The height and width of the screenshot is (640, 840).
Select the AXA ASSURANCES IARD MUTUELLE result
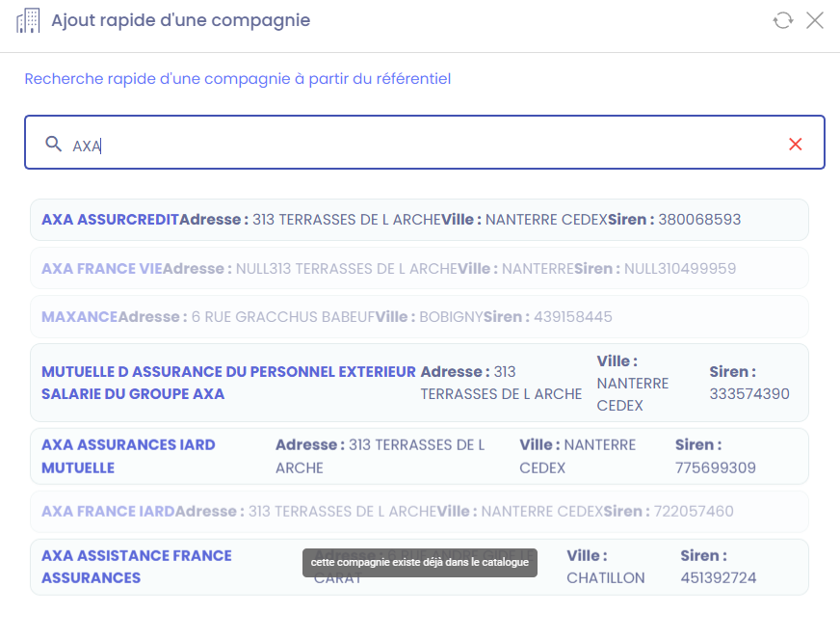pos(419,456)
